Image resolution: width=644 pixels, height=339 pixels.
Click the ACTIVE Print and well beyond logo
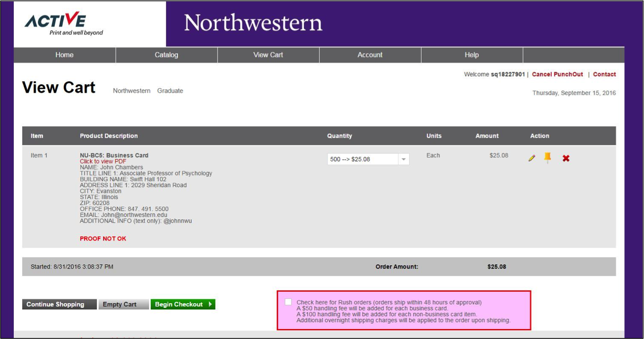[x=64, y=24]
